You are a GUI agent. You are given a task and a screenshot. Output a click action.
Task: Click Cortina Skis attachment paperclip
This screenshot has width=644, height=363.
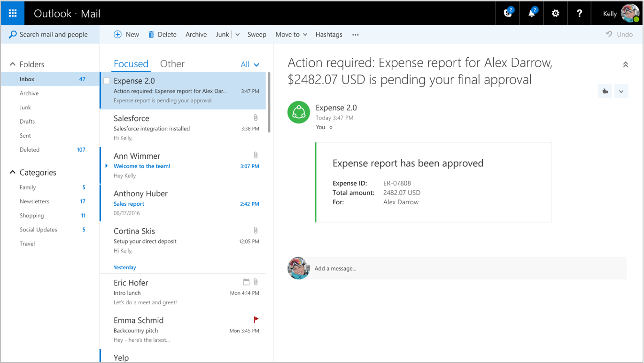pyautogui.click(x=256, y=231)
